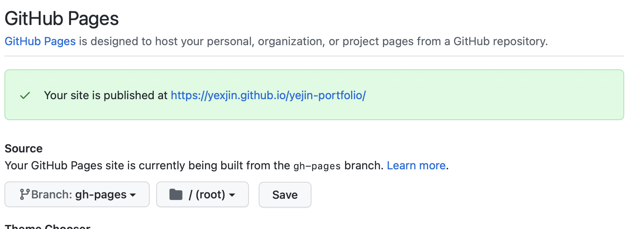Click the folder icon beside / (root)

(176, 194)
